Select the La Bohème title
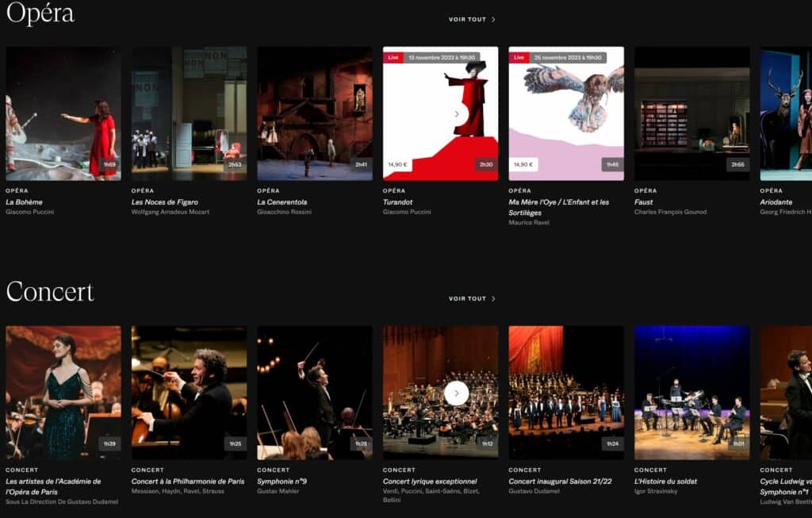The image size is (812, 518). (24, 202)
